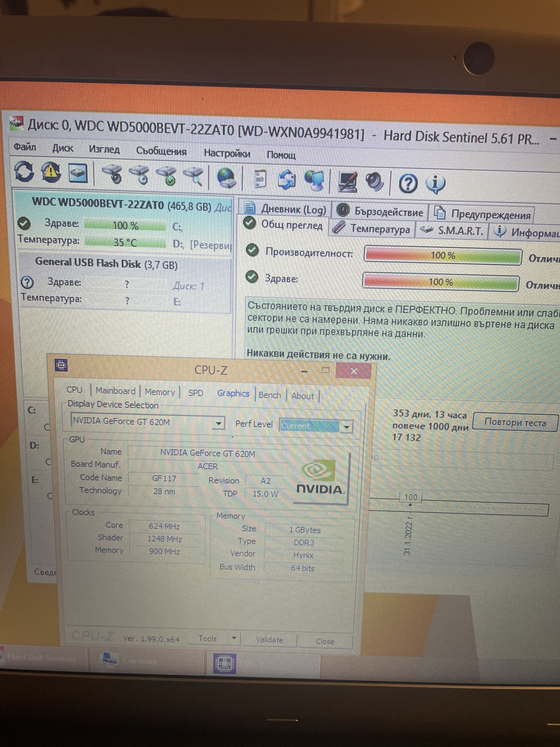Switch to the Mainboard tab in CPU-Z

tap(115, 391)
